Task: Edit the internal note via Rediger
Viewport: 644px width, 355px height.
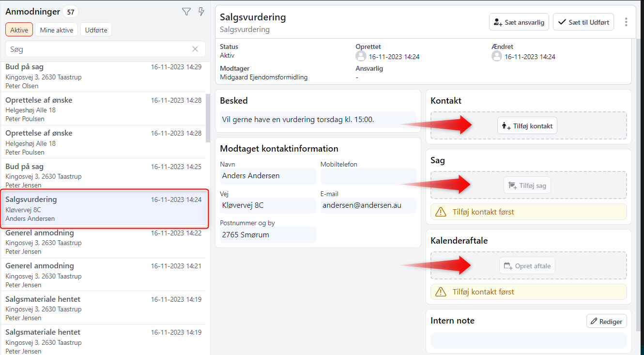Action: (x=606, y=322)
